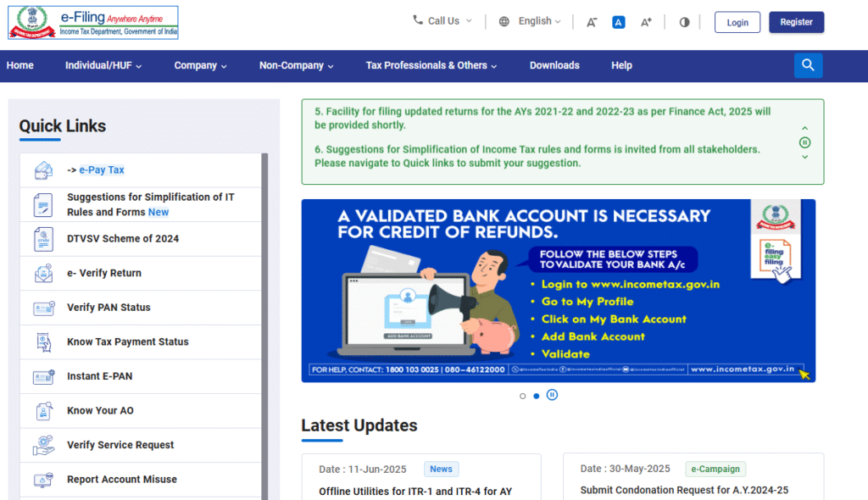
Task: Open the Know Your AO link
Action: point(100,410)
